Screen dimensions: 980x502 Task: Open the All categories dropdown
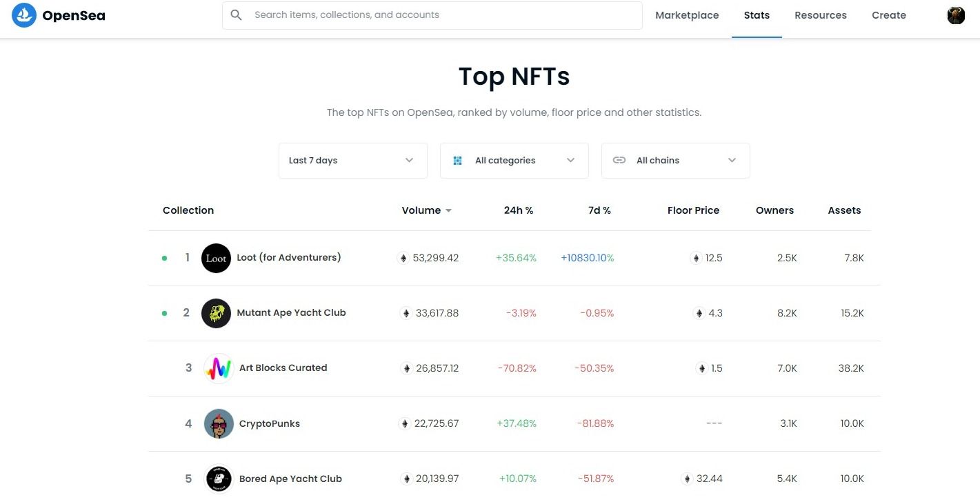pyautogui.click(x=514, y=161)
